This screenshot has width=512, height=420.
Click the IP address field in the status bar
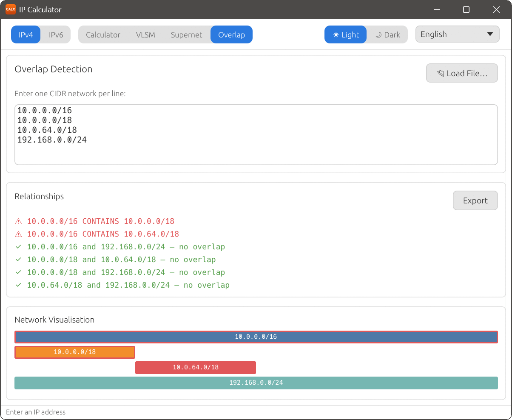tap(128, 411)
